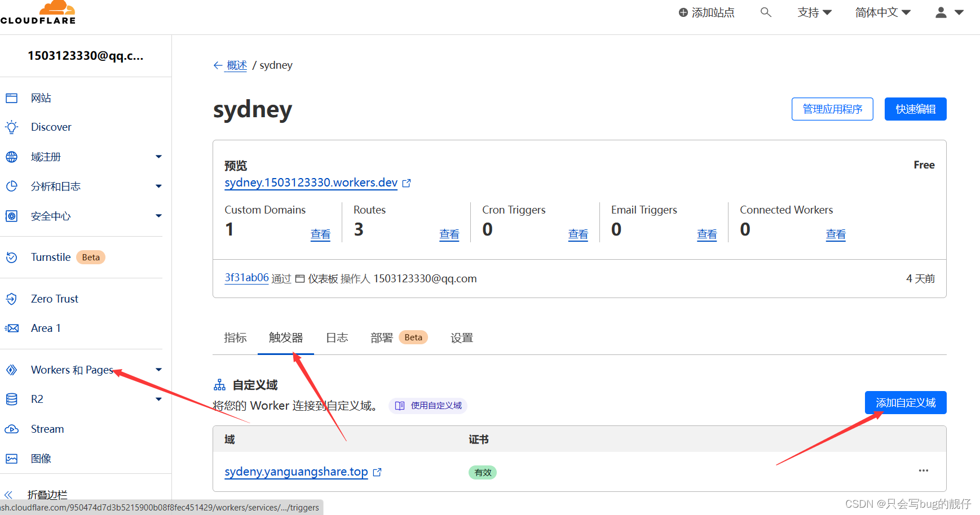Open sydney.1503123330.workers.dev preview link

tap(311, 183)
